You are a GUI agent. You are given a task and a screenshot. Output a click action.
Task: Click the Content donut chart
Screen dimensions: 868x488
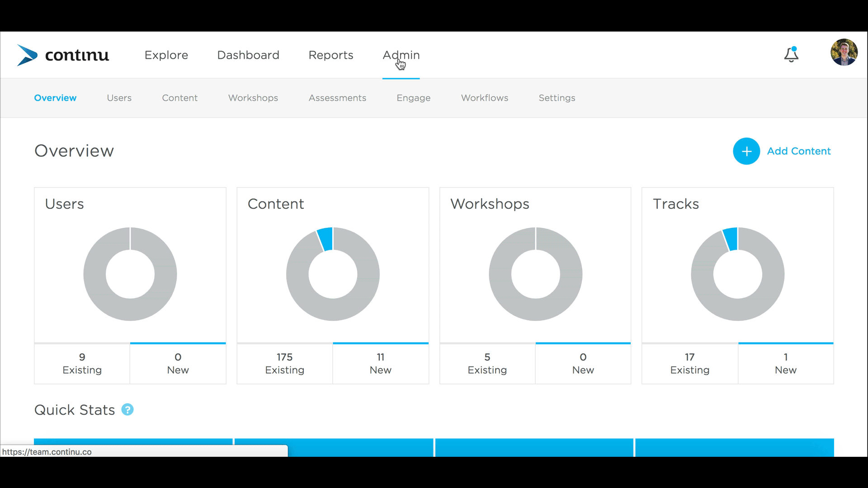tap(333, 274)
